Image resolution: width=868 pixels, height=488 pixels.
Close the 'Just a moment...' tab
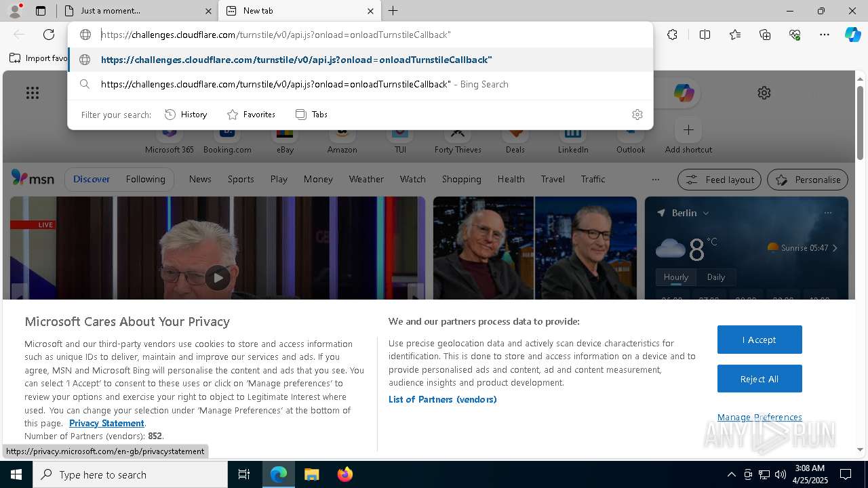208,11
